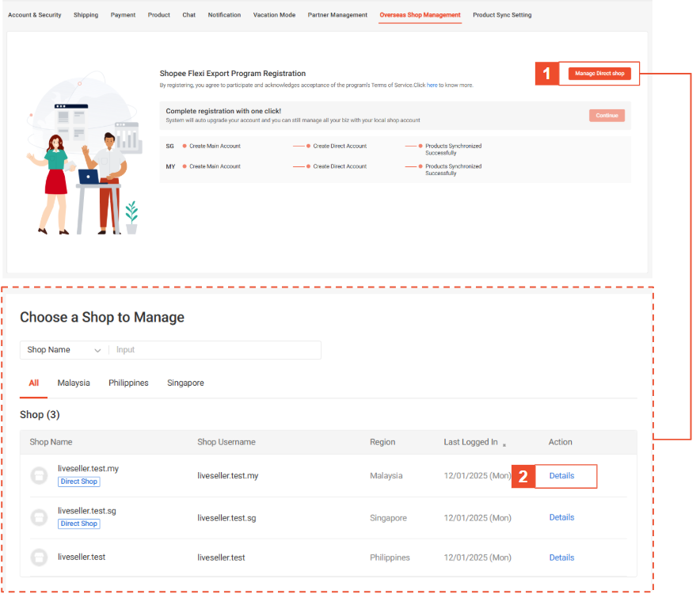Click the Manage Direct shop button
700x594 pixels.
click(599, 73)
